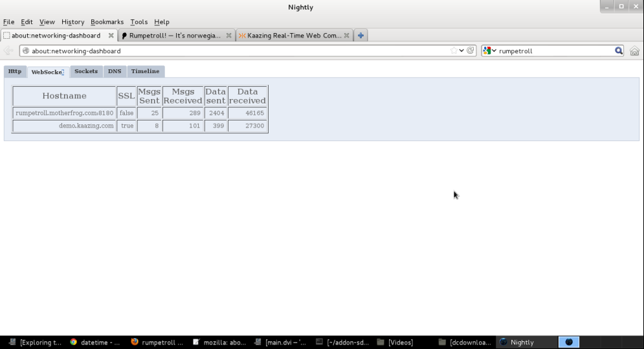Minimize the Nightly window
Screen dimensions: 644x349
[x=606, y=6]
